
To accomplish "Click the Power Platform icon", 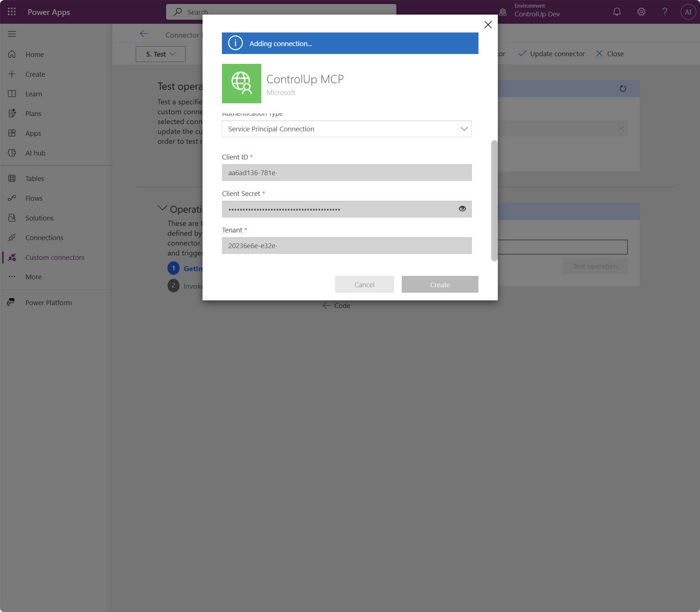I will pyautogui.click(x=11, y=303).
